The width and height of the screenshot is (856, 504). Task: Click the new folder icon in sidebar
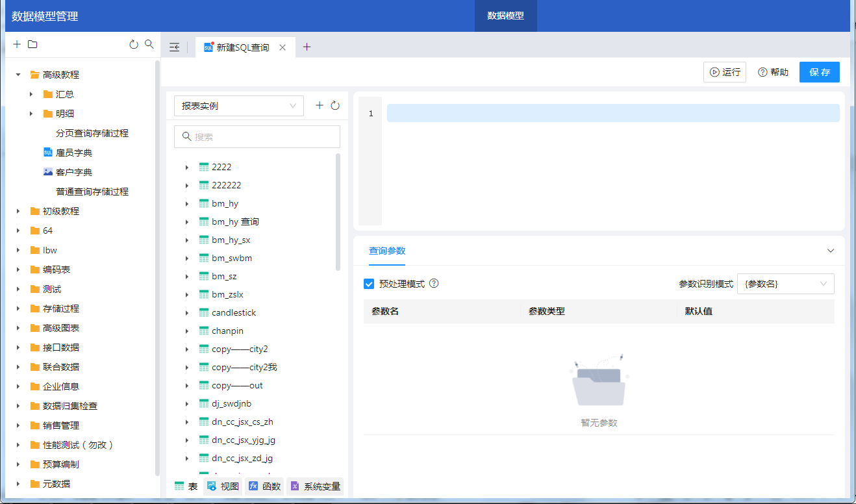pyautogui.click(x=32, y=45)
